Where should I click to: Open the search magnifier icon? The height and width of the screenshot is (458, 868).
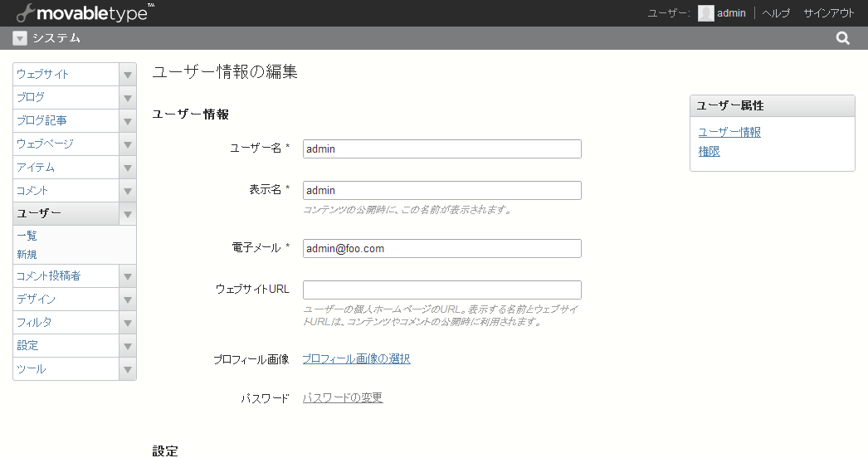click(x=842, y=38)
